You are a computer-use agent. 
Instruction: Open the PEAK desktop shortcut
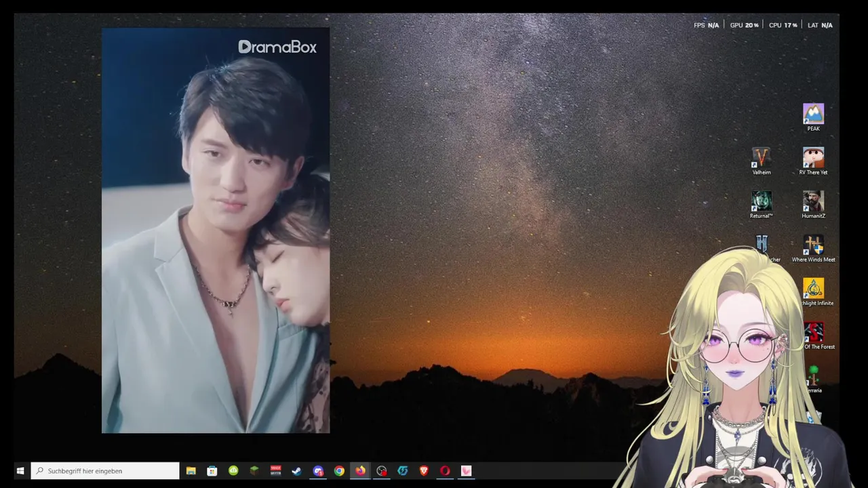813,117
